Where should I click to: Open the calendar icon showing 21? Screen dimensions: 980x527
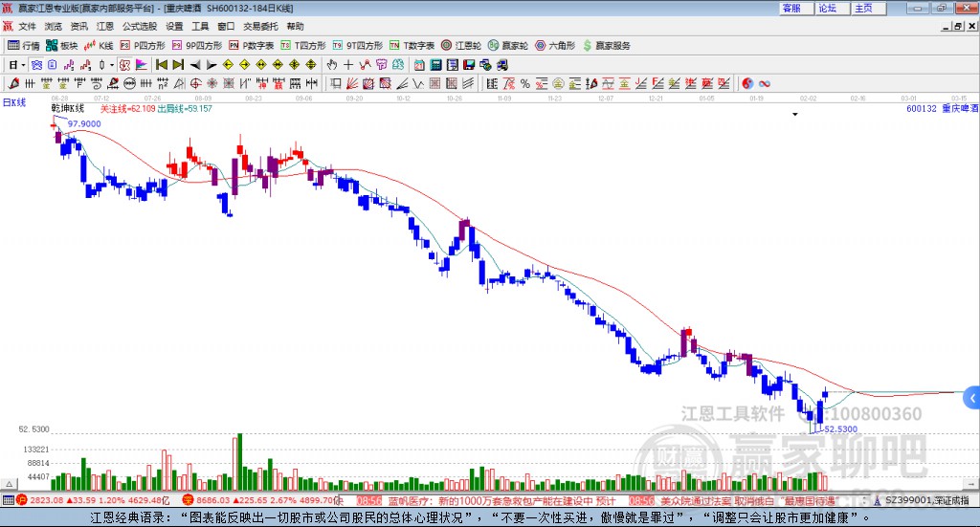point(419,65)
